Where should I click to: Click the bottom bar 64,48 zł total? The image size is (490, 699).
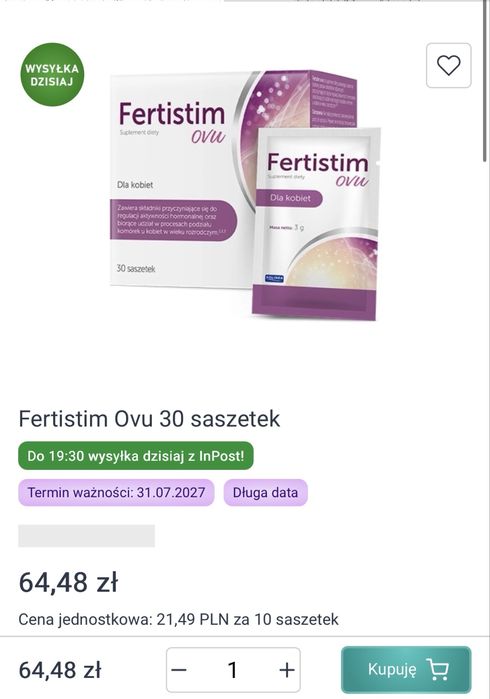pyautogui.click(x=60, y=670)
